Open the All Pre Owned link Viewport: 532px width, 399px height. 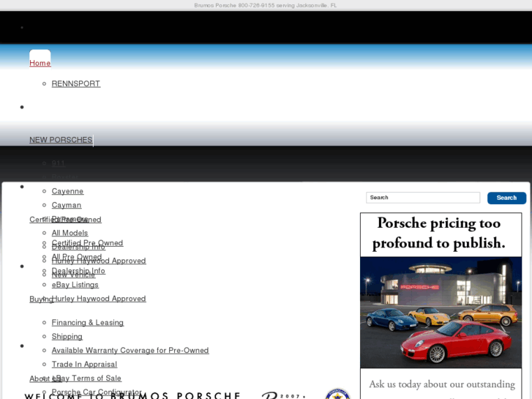pyautogui.click(x=77, y=257)
